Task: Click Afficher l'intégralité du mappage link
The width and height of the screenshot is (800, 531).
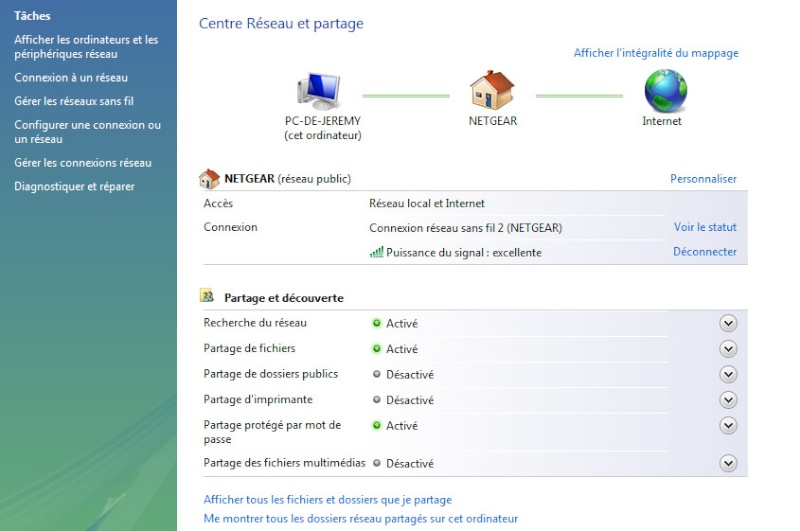Action: point(656,53)
